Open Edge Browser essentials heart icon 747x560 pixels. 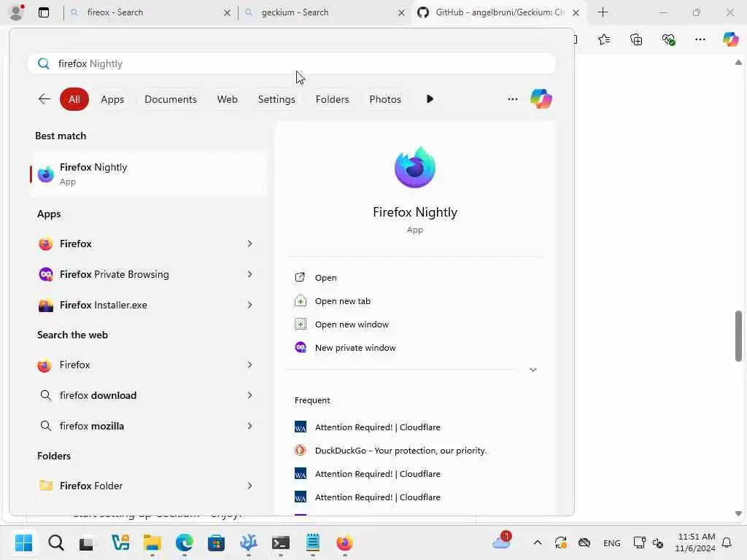click(x=668, y=39)
